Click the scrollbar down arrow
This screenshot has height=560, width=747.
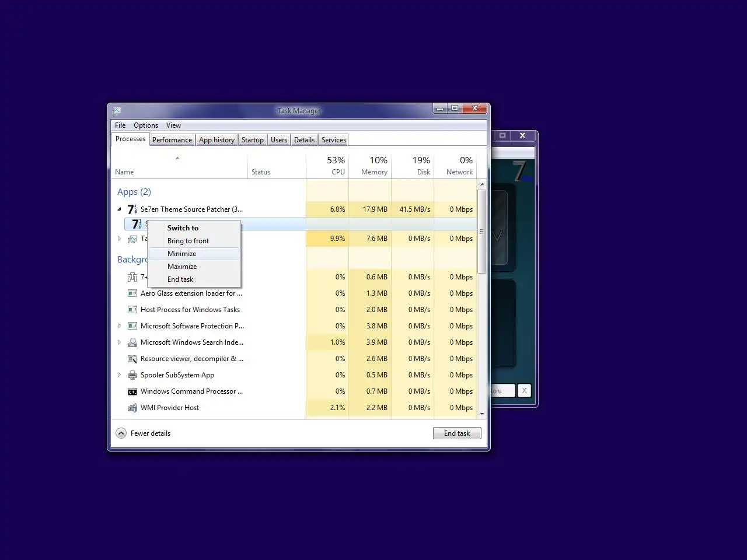481,414
